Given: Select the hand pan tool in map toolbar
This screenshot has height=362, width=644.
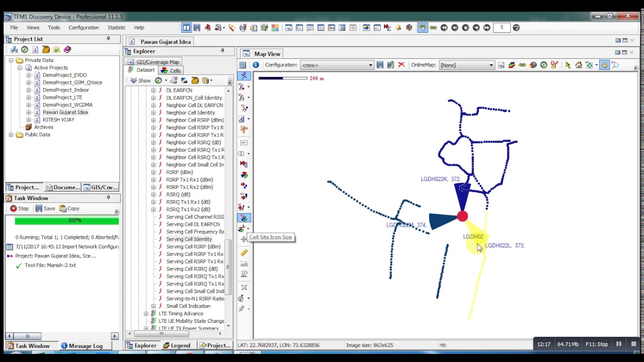Looking at the screenshot, I should 604,65.
